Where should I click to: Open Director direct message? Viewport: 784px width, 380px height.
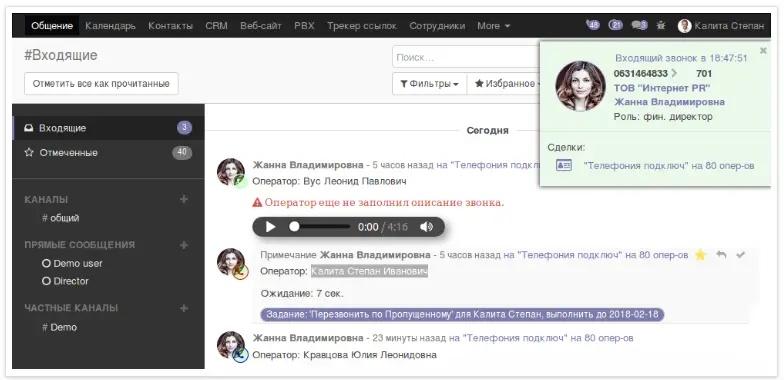click(x=66, y=281)
